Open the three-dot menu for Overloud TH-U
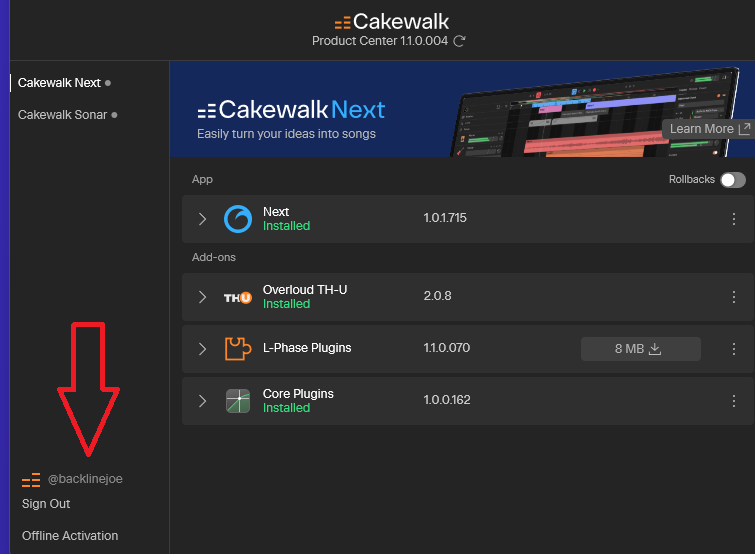755x554 pixels. pyautogui.click(x=733, y=297)
